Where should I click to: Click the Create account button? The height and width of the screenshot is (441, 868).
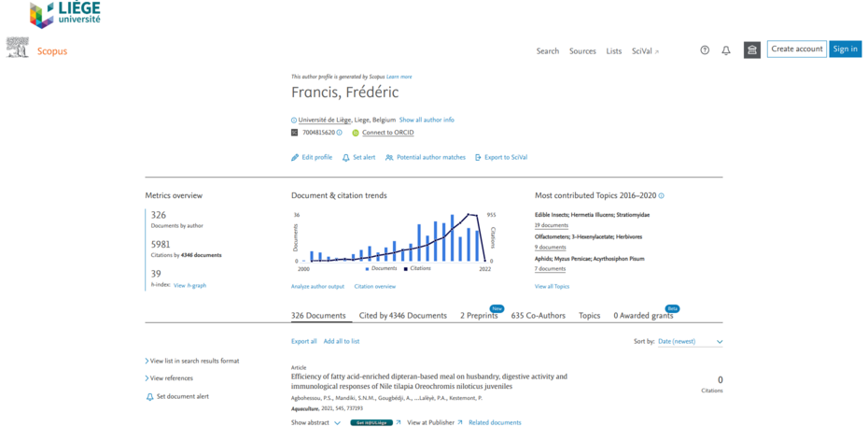[796, 50]
